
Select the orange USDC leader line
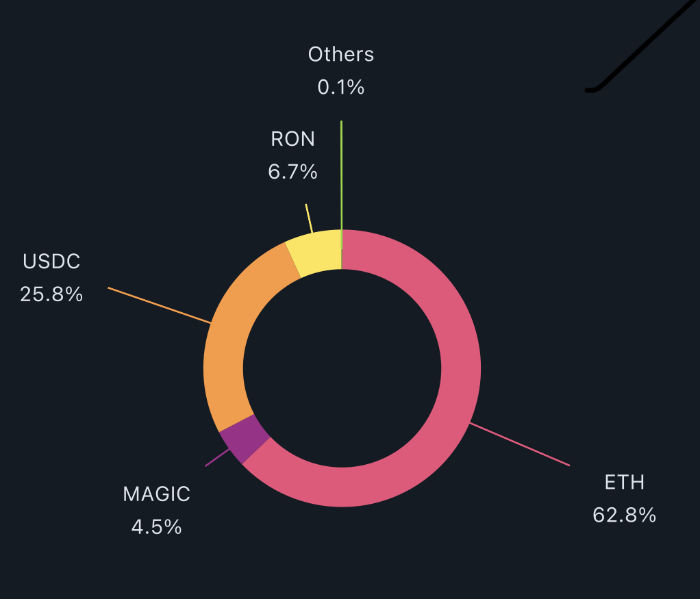(x=159, y=305)
